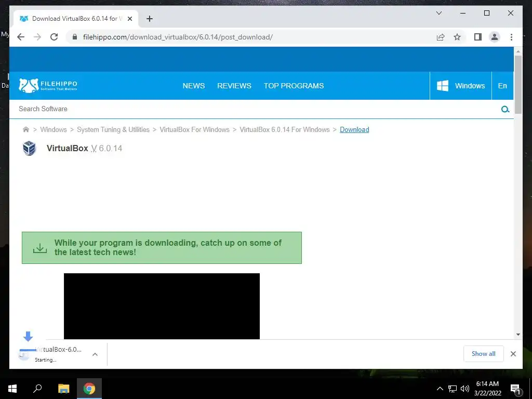Reload the FileHippo page
The height and width of the screenshot is (399, 532).
tap(54, 37)
